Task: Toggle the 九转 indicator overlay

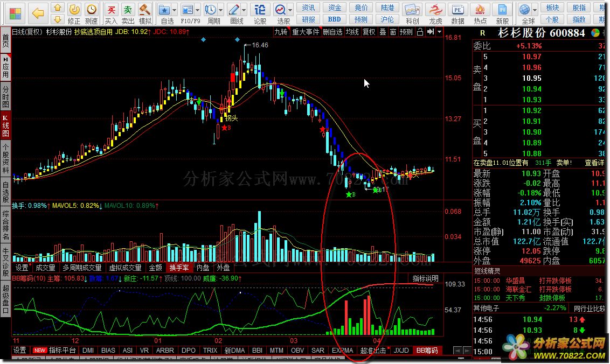Action: coord(281,32)
